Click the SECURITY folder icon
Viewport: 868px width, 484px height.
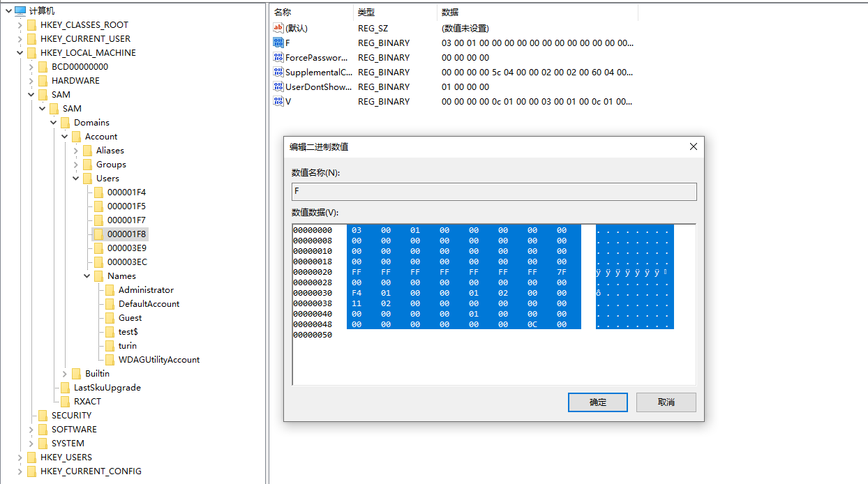43,415
